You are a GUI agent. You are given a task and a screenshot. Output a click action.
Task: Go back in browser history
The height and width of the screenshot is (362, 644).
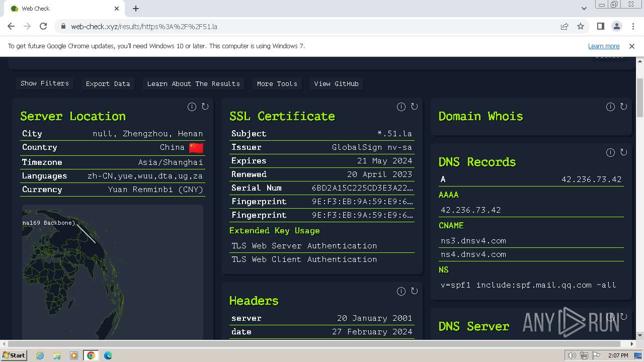click(11, 26)
